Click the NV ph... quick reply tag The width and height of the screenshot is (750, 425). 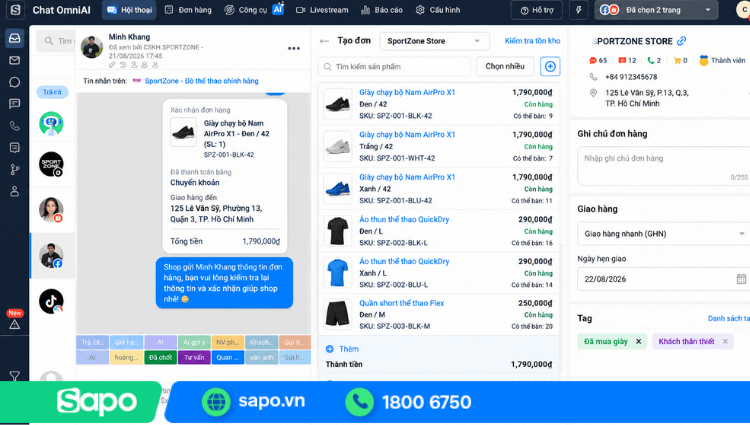point(228,342)
